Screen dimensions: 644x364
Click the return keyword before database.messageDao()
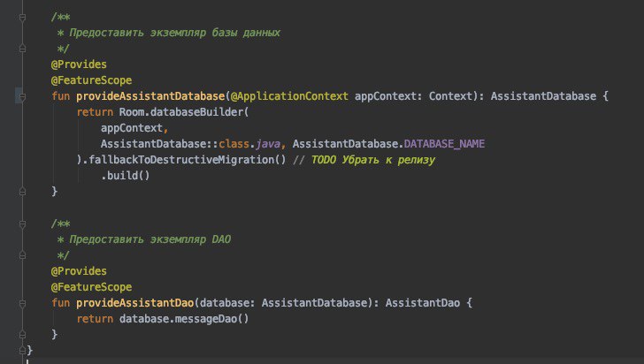[95, 319]
